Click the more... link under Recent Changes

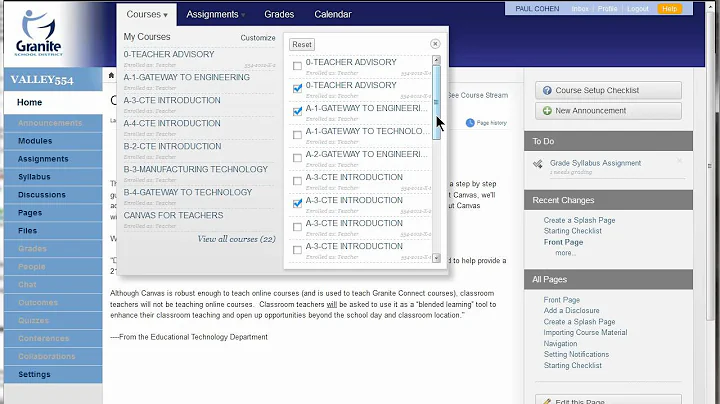pos(565,253)
